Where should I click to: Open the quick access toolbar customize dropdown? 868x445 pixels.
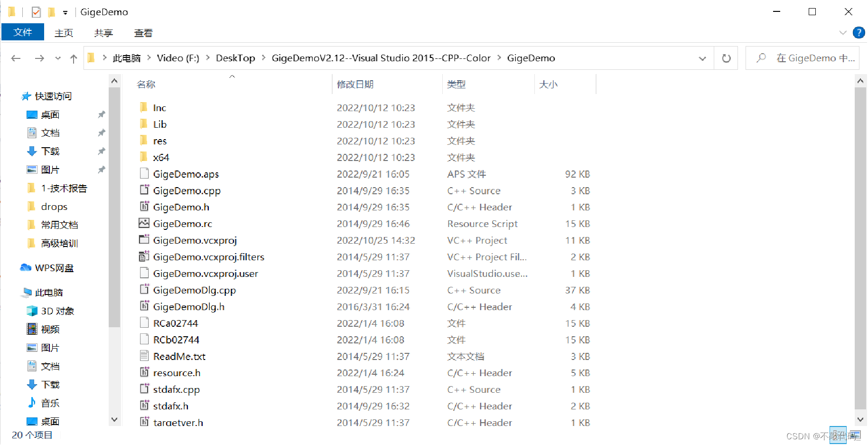(65, 12)
